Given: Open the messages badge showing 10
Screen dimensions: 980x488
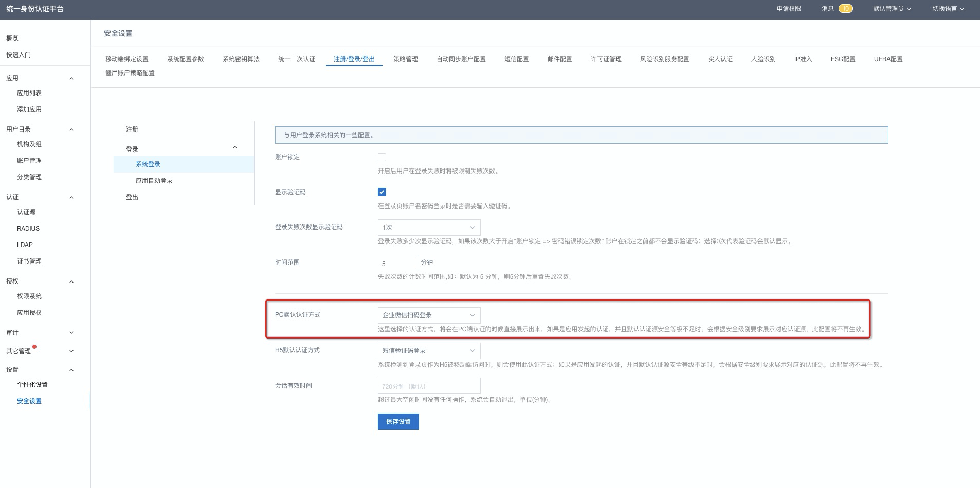Looking at the screenshot, I should [845, 9].
